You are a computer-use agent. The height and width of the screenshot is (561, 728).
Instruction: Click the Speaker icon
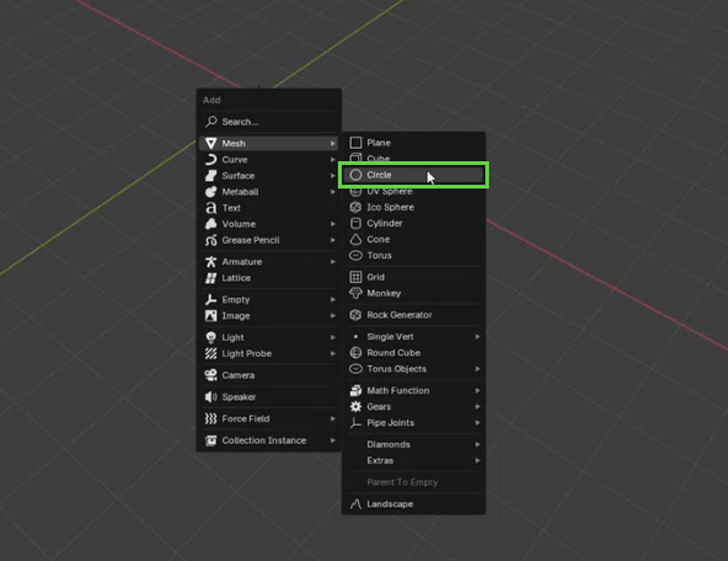tap(211, 396)
